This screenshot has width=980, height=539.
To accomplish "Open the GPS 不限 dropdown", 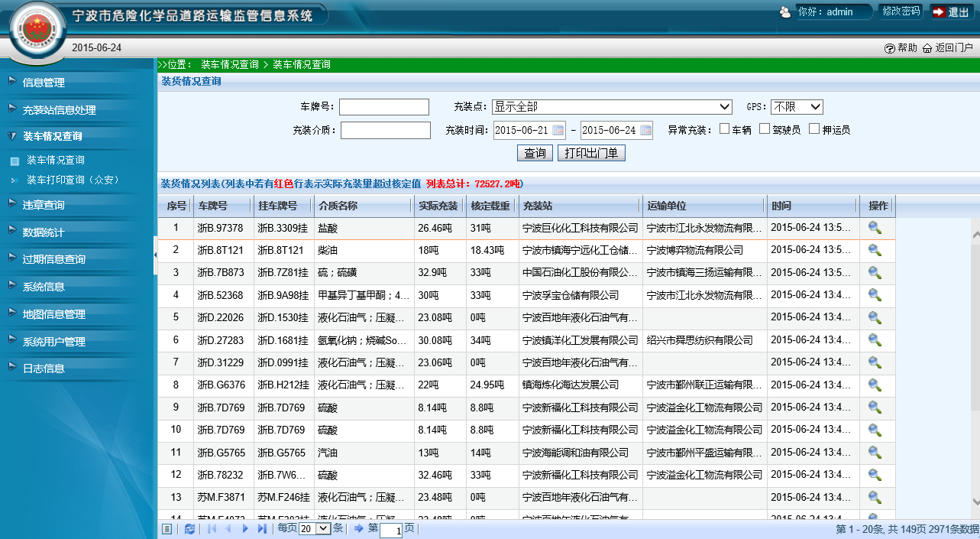I will click(797, 106).
